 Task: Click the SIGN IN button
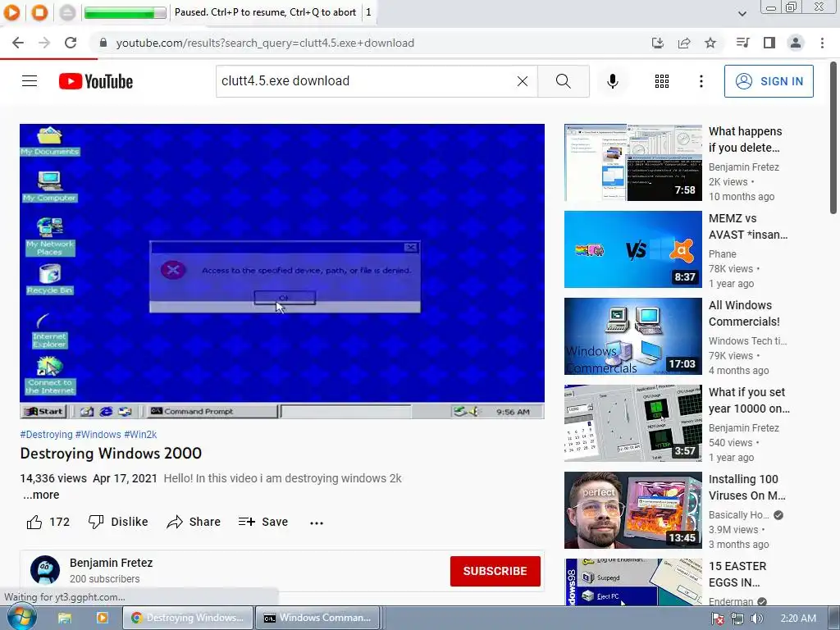(769, 81)
